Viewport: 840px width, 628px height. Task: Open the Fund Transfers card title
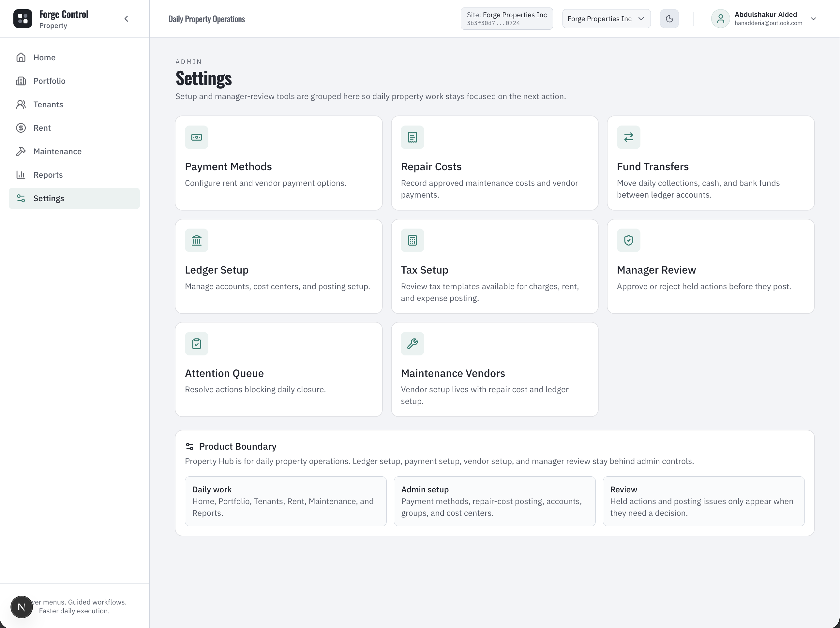coord(652,167)
